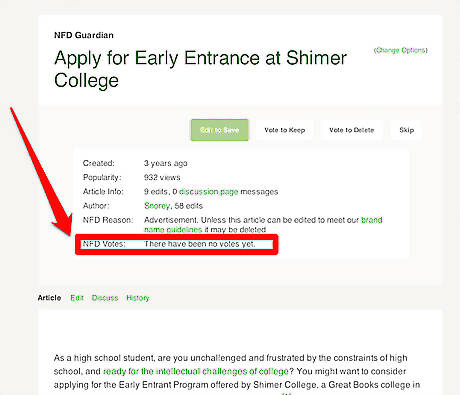The width and height of the screenshot is (460, 395).
Task: Click the green Edit to Save button
Action: (219, 130)
